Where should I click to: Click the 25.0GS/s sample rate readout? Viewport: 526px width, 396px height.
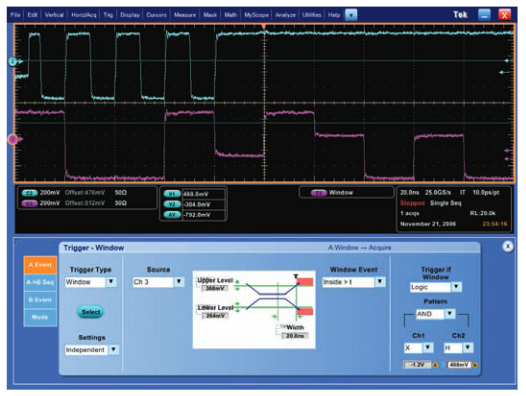pos(438,193)
